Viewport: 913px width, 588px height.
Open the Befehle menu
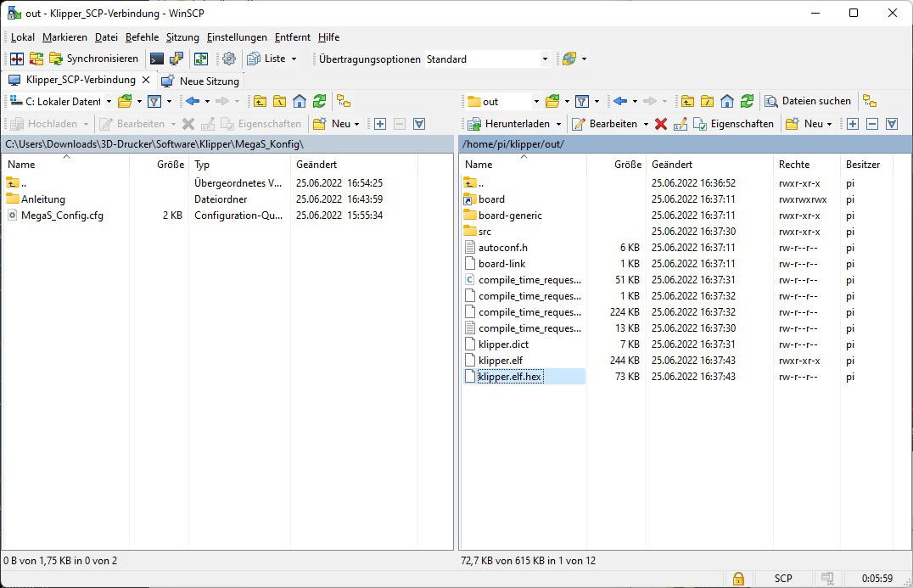[x=142, y=37]
